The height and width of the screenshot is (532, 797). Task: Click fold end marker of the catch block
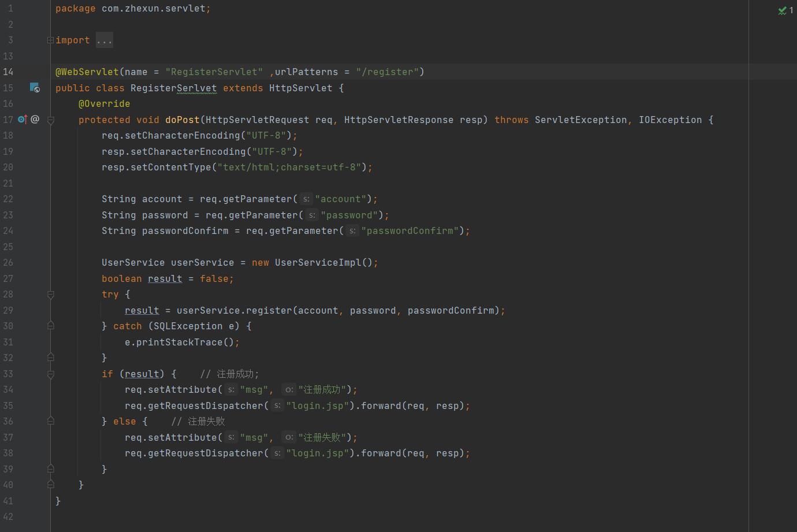click(x=50, y=358)
